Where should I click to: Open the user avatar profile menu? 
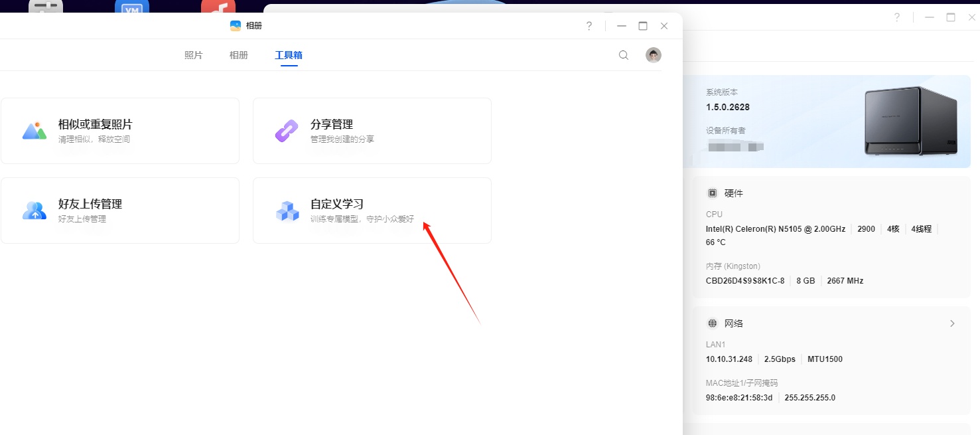click(654, 55)
